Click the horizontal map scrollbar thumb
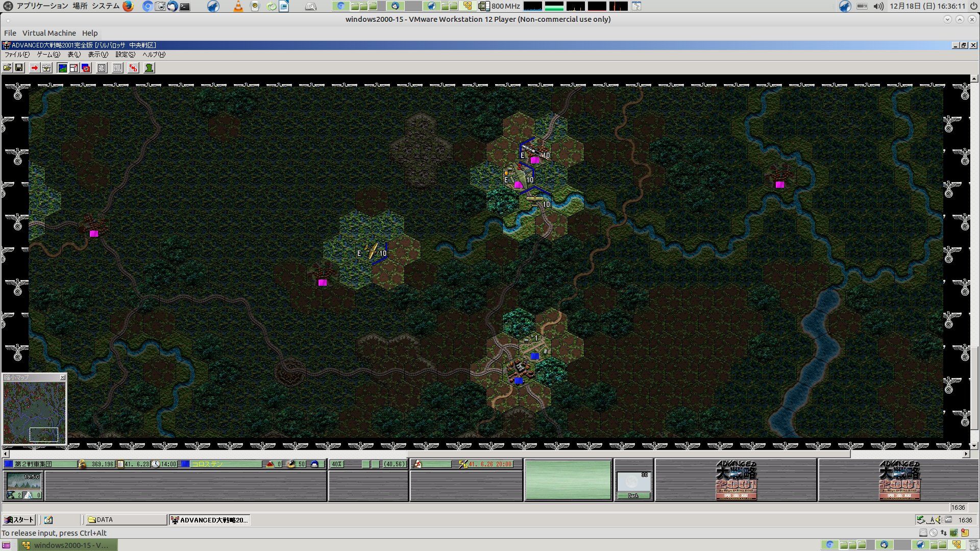 (628, 454)
